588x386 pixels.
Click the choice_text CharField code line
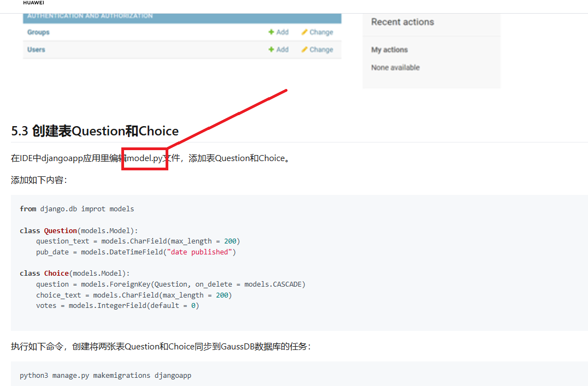click(x=134, y=295)
